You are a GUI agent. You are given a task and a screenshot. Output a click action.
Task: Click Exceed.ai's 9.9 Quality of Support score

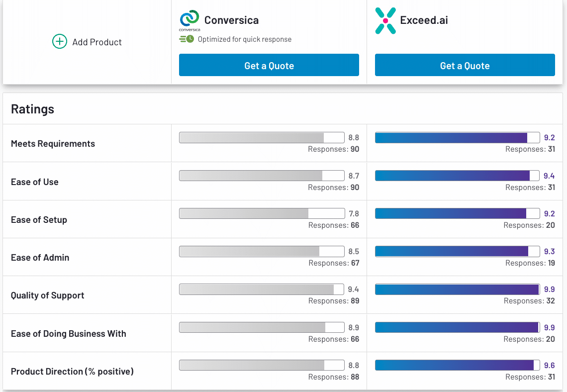pyautogui.click(x=549, y=290)
